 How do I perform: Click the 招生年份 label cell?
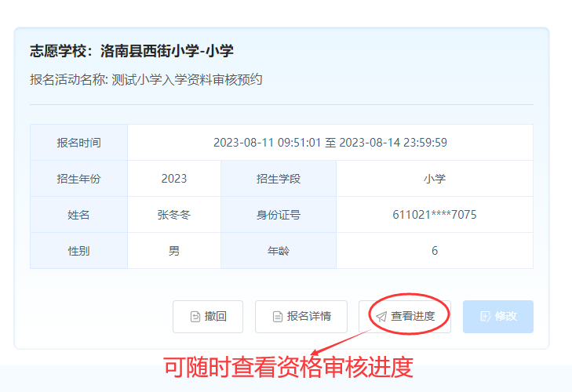tap(78, 178)
